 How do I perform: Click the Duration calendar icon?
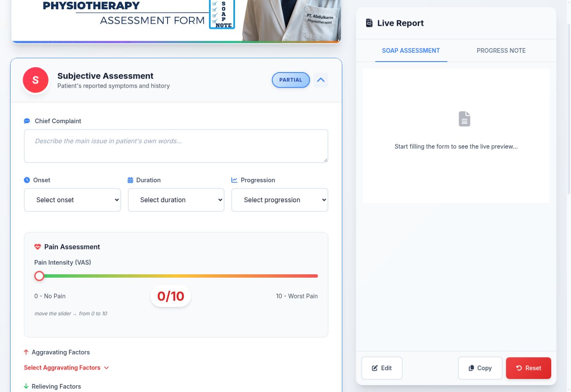[x=130, y=180]
